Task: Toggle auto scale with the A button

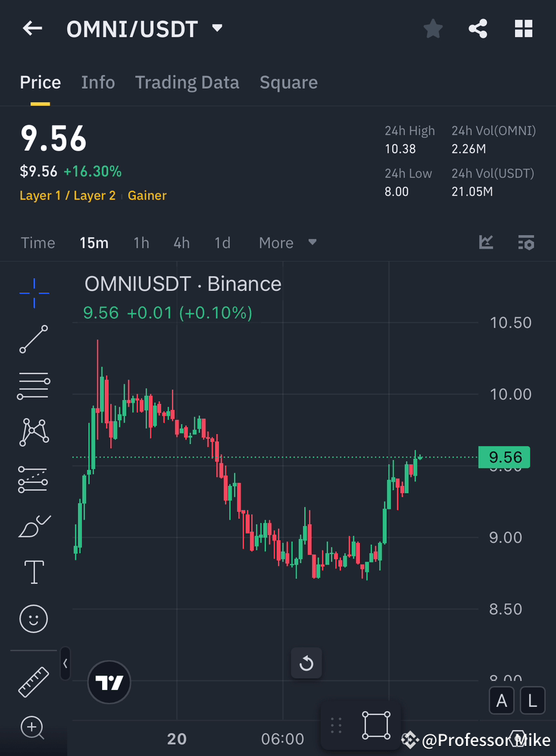Action: coord(502,700)
